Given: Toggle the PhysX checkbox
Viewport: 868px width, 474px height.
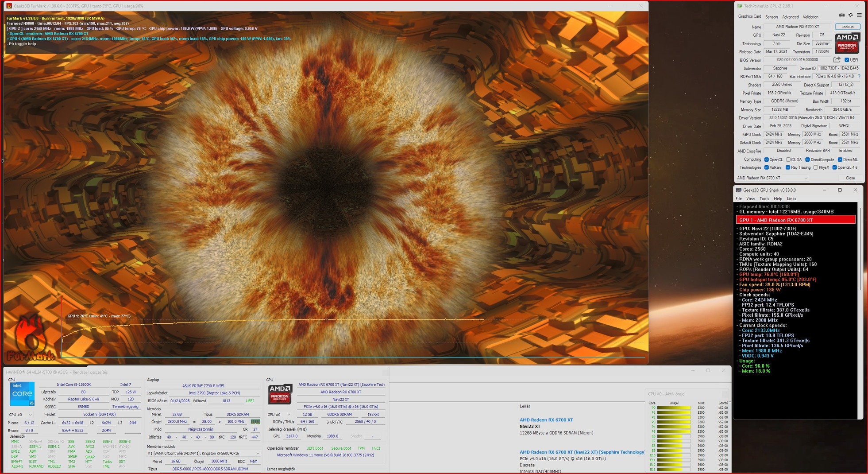Looking at the screenshot, I should tap(815, 167).
